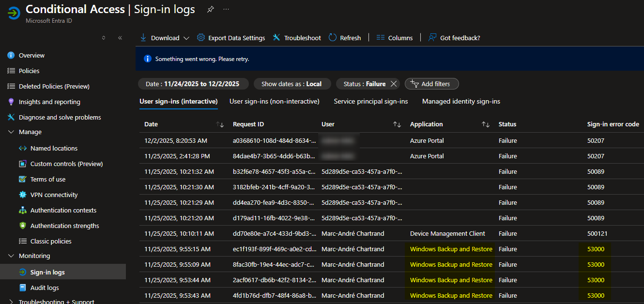Select User sign-ins (interactive) tab

[178, 101]
